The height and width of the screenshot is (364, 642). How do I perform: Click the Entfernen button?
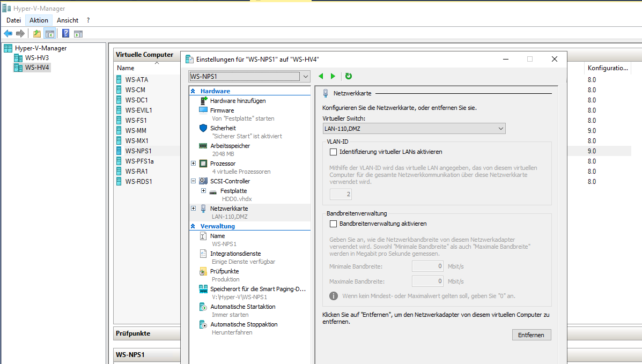point(532,335)
